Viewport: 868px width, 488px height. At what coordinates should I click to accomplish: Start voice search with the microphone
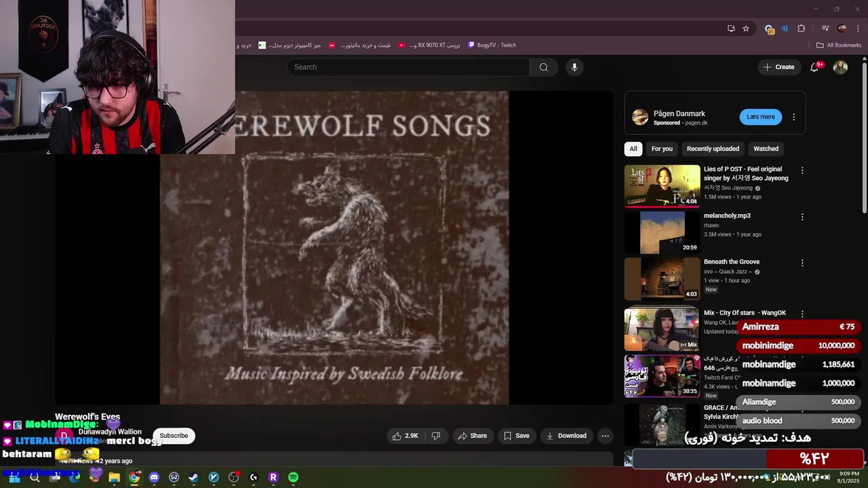(574, 67)
